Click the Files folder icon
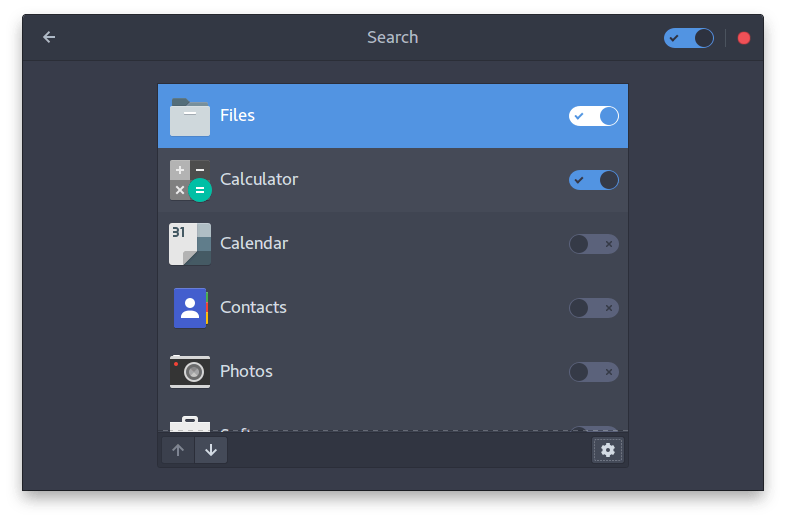The width and height of the screenshot is (786, 521). coord(189,117)
